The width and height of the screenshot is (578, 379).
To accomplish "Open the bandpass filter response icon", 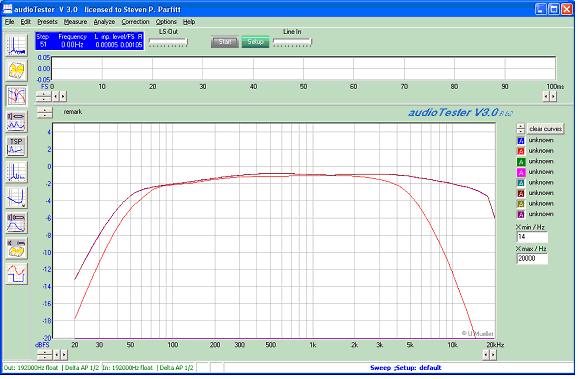I will pyautogui.click(x=16, y=223).
